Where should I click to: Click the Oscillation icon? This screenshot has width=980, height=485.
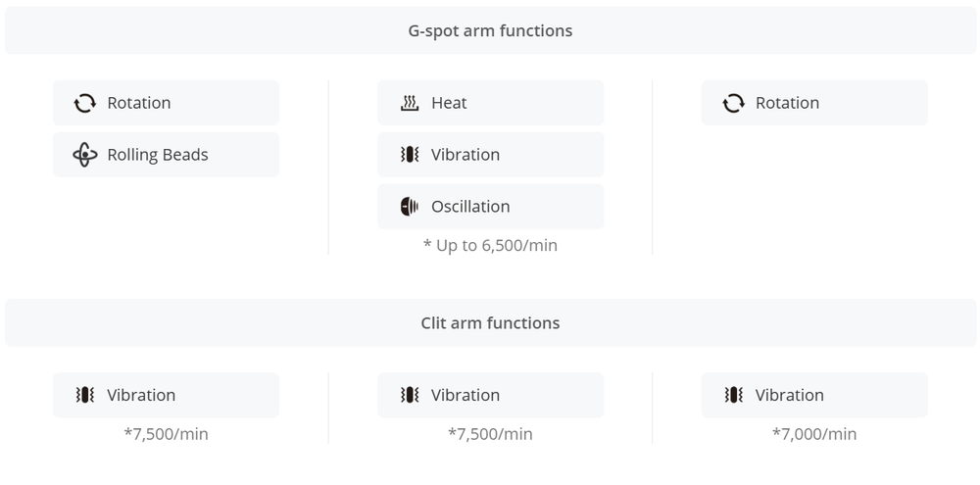tap(410, 207)
